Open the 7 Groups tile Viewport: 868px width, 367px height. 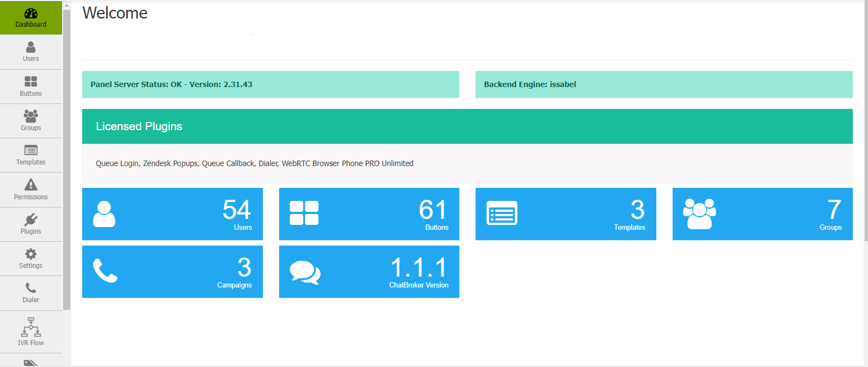click(x=762, y=214)
